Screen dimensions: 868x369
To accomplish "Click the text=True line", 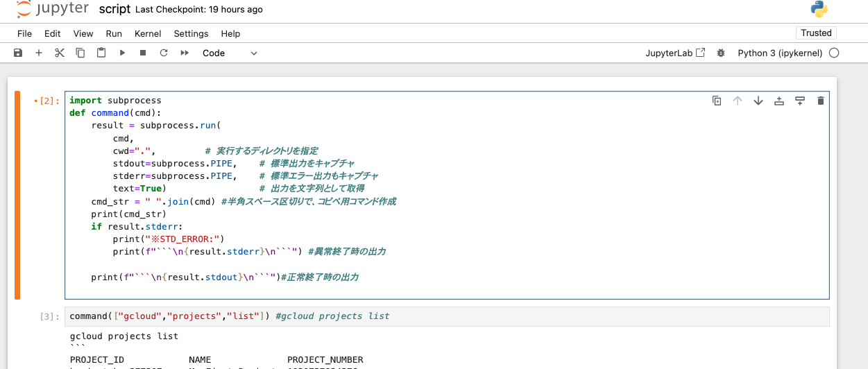I will click(139, 188).
